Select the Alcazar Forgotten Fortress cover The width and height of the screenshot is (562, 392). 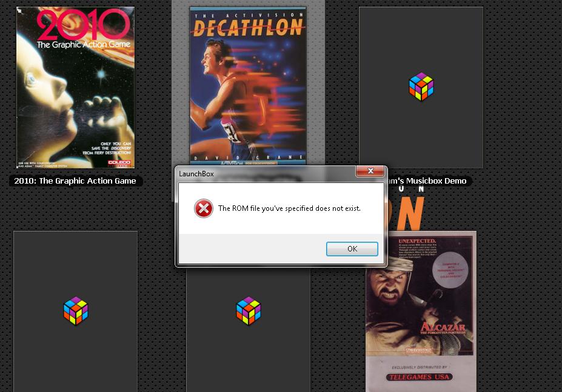click(x=421, y=312)
